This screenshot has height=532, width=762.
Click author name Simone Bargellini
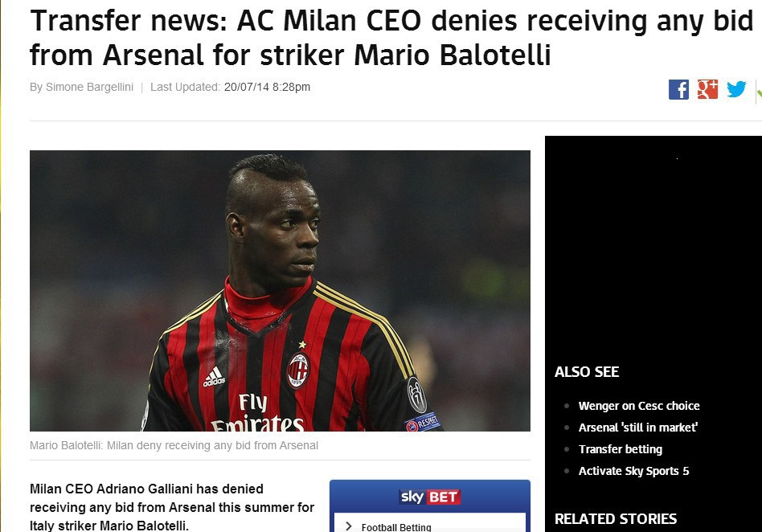coord(89,87)
